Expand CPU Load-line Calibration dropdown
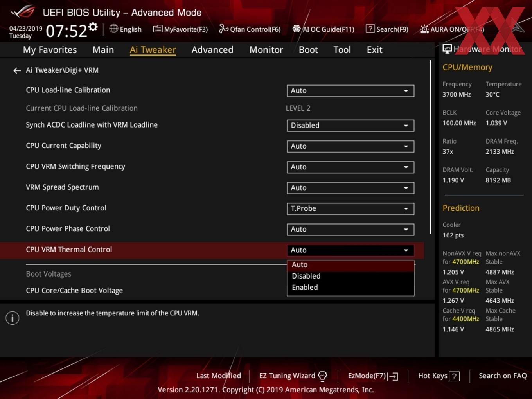This screenshot has width=532, height=399. coord(350,91)
